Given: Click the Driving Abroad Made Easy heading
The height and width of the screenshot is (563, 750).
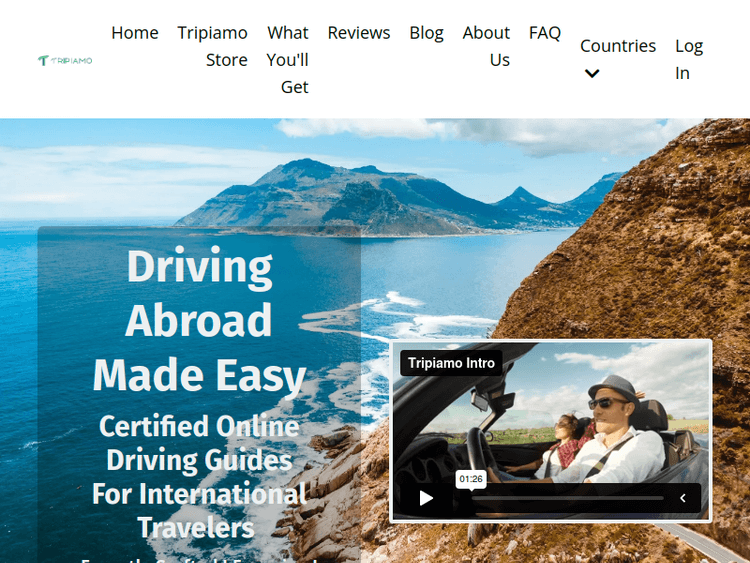Looking at the screenshot, I should tap(199, 321).
